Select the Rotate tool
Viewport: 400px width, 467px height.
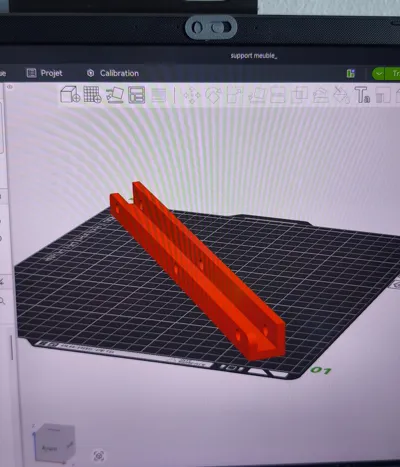[213, 95]
